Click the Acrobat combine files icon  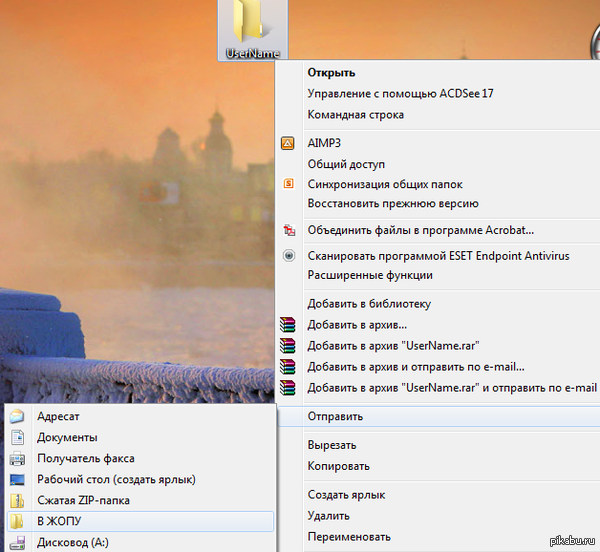(x=289, y=230)
